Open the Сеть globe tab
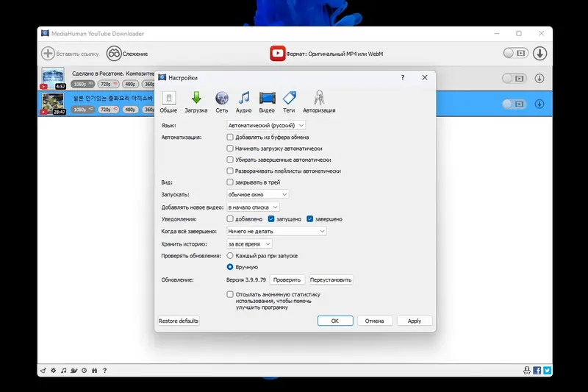Viewport: 588px width, 392px height. [222, 101]
